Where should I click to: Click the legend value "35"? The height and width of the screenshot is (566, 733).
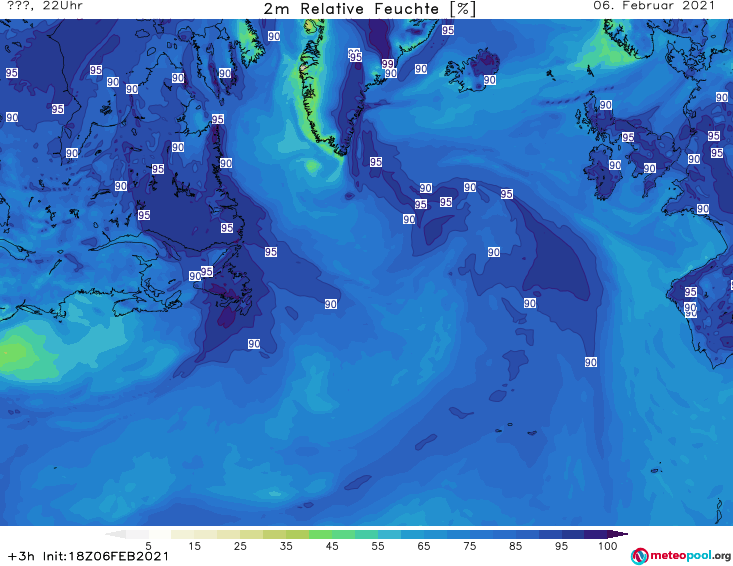[286, 545]
